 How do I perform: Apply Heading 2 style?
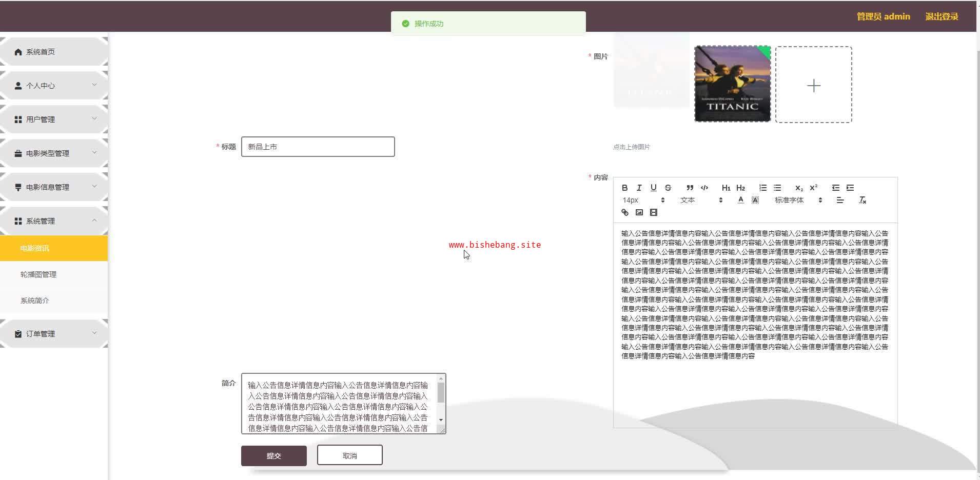(740, 188)
